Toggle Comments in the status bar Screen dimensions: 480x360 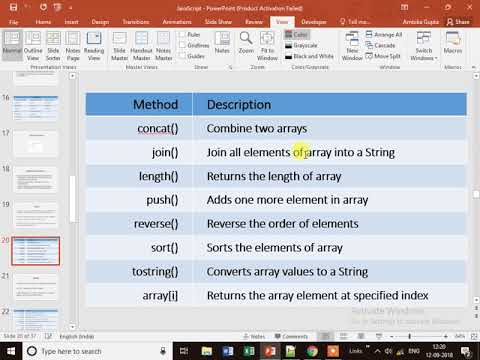tap(291, 336)
